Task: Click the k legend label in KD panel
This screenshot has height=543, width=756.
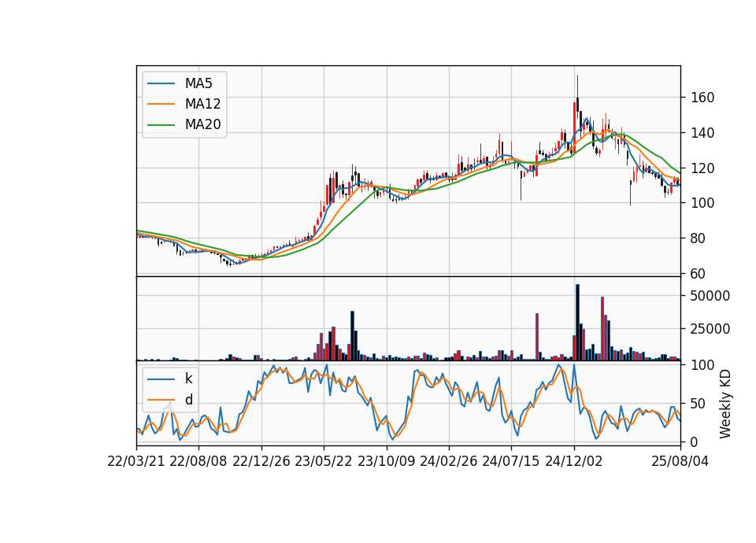Action: 188,379
